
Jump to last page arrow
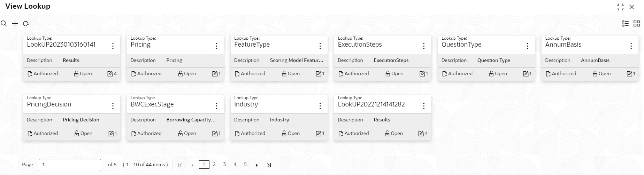pos(269,165)
